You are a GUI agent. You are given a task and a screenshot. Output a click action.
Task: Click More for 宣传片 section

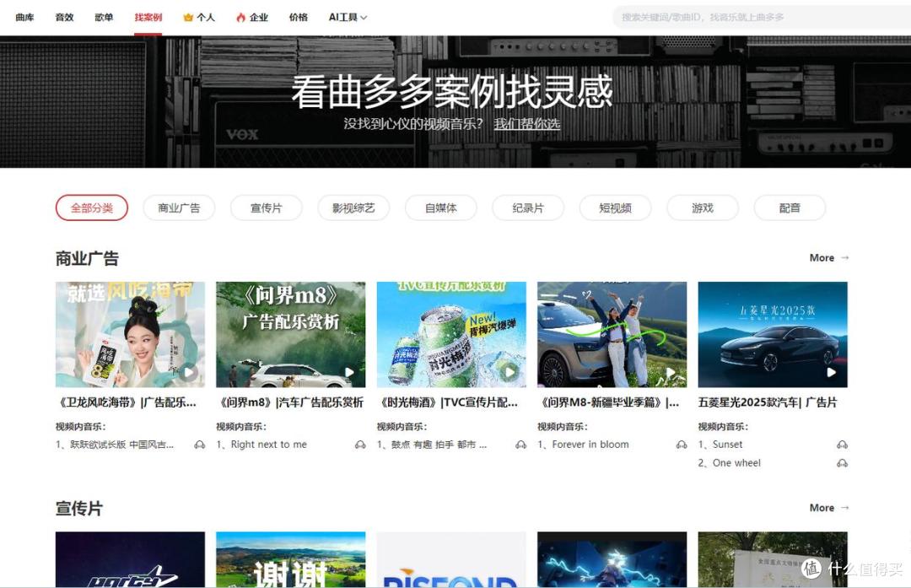(829, 508)
